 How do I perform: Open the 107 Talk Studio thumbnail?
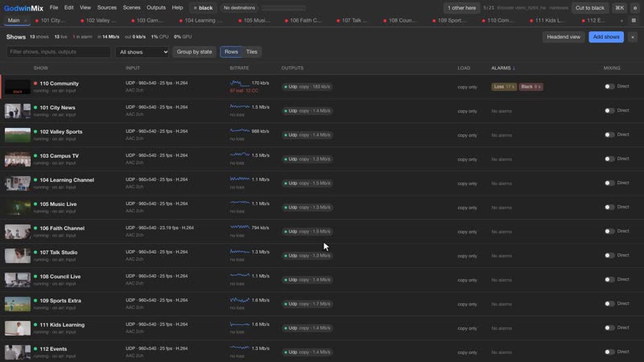pos(18,256)
